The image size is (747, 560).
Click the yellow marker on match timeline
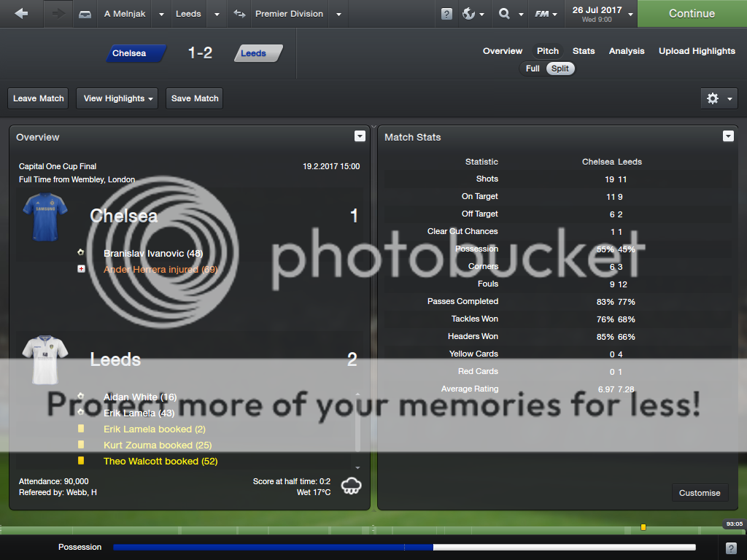643,527
